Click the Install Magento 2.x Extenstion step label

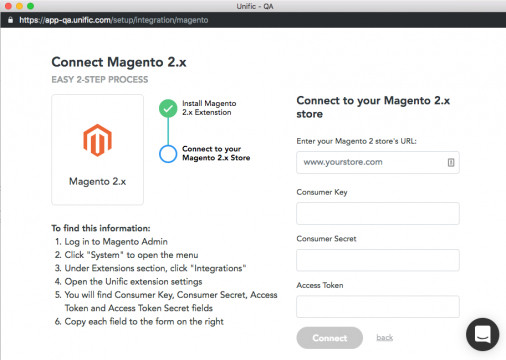(209, 108)
